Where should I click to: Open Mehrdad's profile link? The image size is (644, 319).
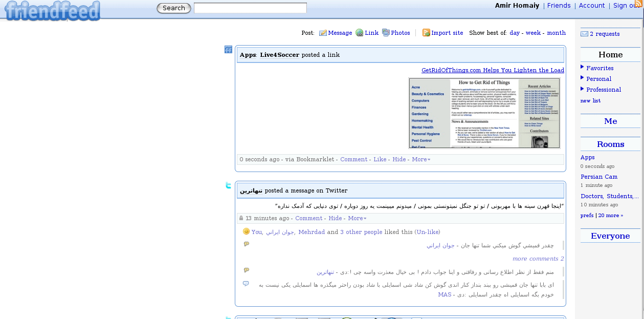[312, 232]
